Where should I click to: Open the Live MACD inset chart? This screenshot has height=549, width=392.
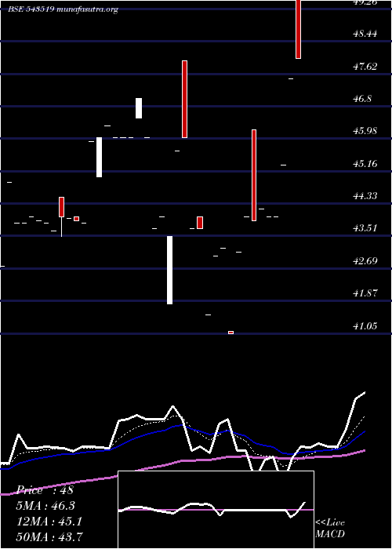tap(216, 510)
